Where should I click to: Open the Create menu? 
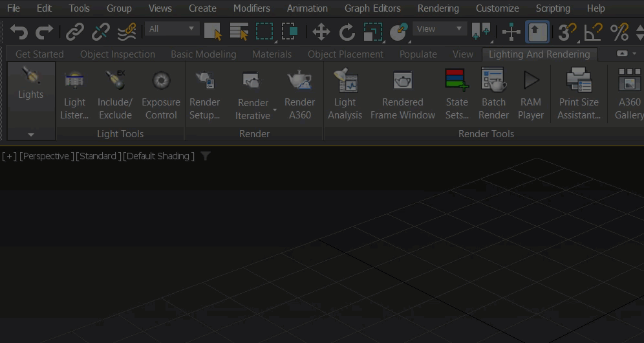click(202, 8)
